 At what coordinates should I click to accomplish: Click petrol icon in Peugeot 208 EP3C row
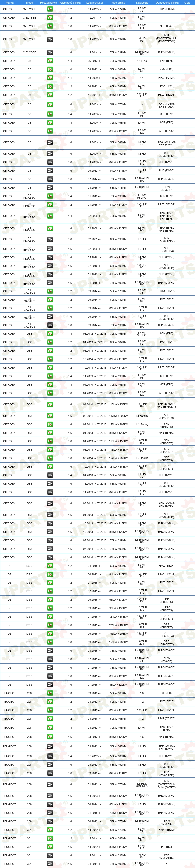point(50,728)
